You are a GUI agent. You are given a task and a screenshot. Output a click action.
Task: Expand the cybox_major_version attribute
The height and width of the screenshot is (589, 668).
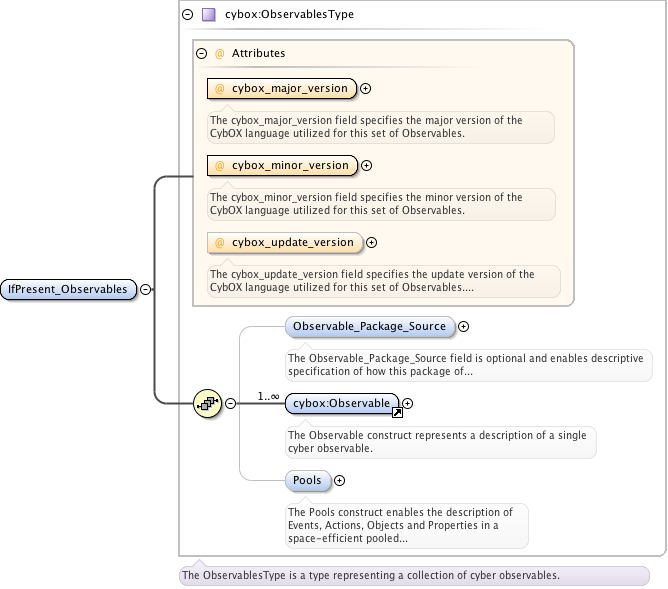point(365,89)
